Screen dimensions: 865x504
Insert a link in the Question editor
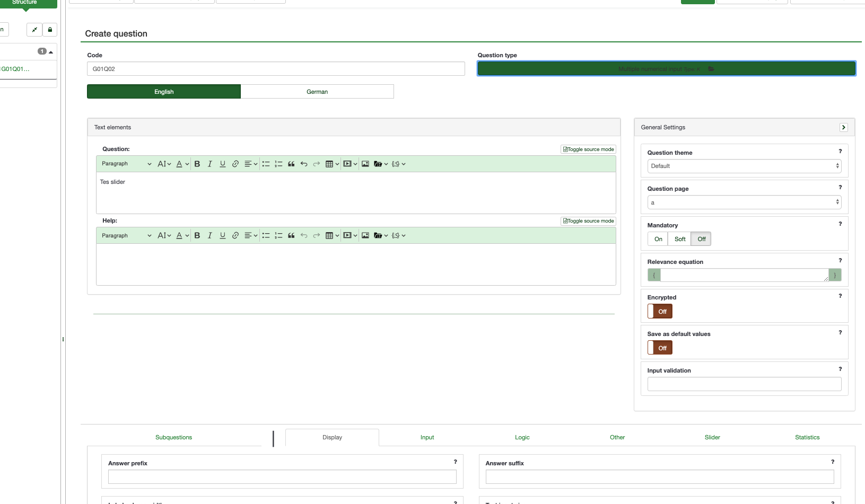pos(235,164)
